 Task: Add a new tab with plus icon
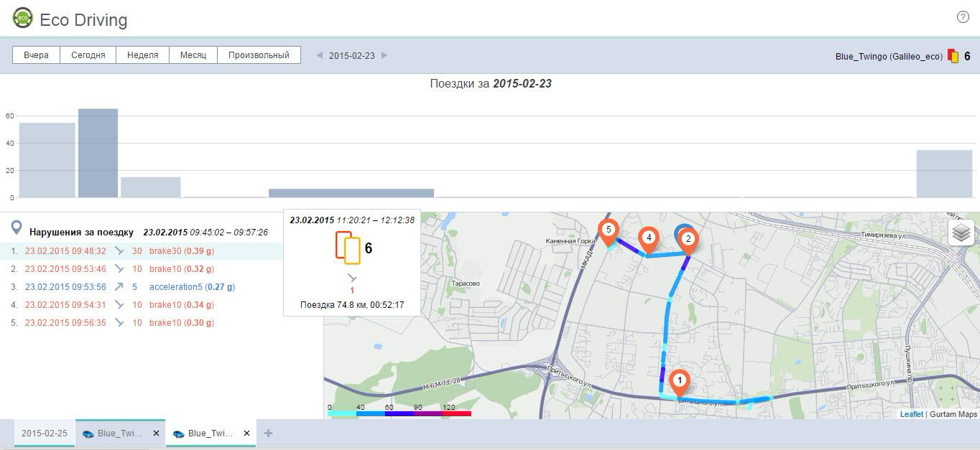269,433
